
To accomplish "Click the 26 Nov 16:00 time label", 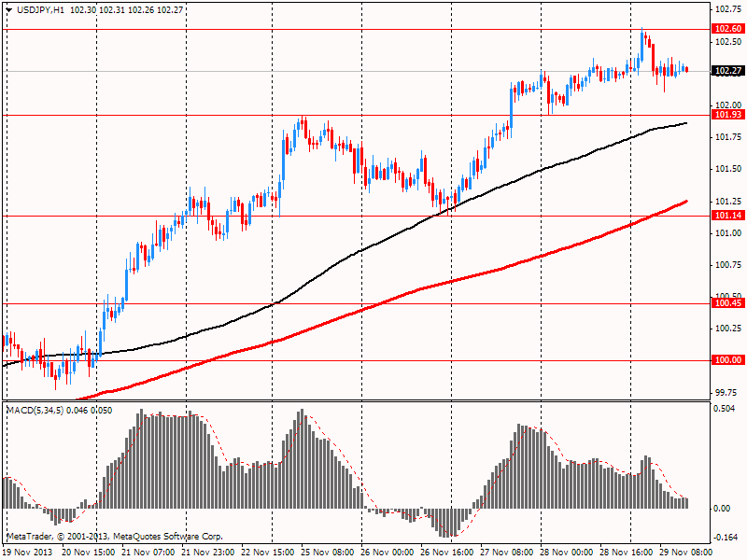I will click(x=446, y=553).
